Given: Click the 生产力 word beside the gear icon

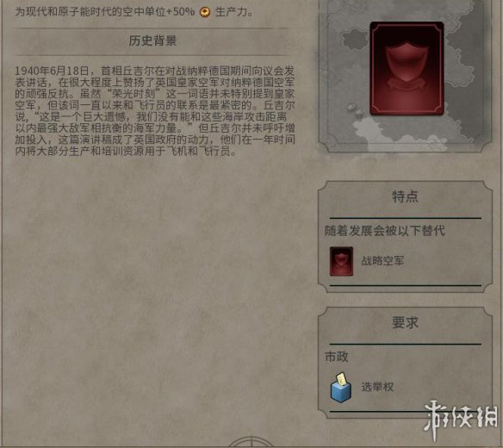Looking at the screenshot, I should coord(232,12).
